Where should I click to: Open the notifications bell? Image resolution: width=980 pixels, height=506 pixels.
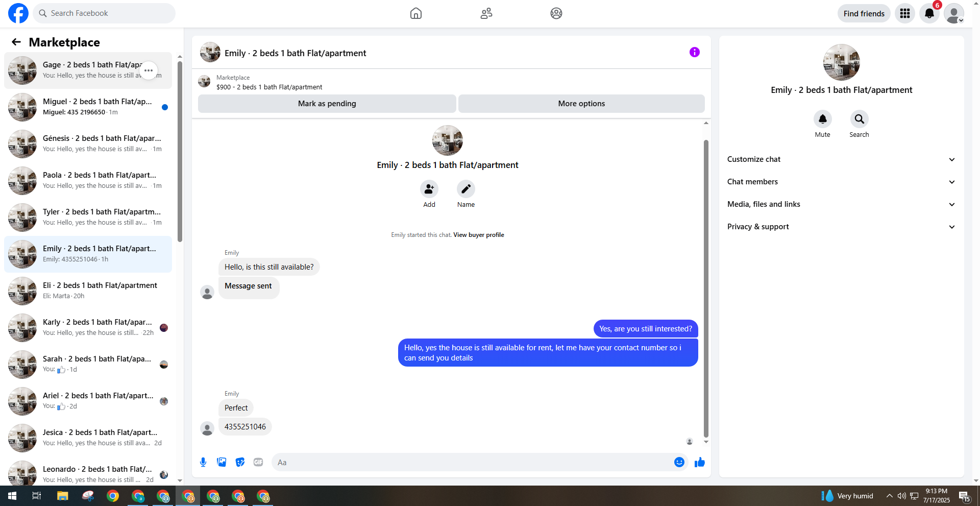pos(929,13)
